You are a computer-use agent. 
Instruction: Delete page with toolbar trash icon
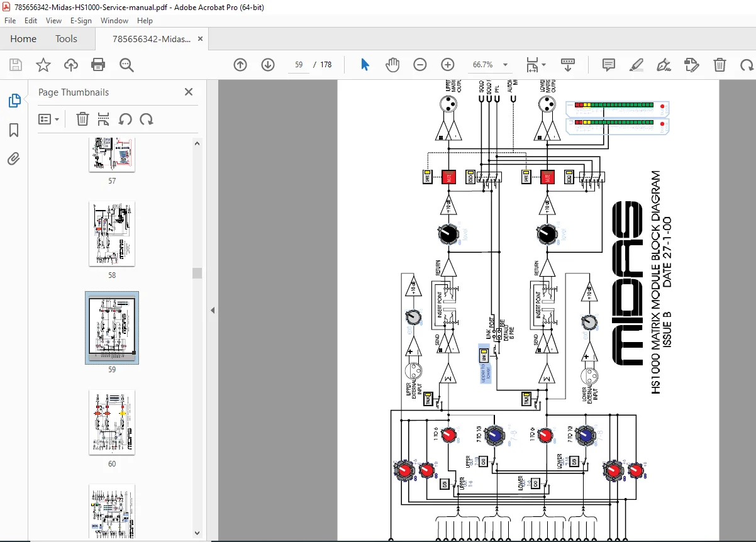[720, 65]
